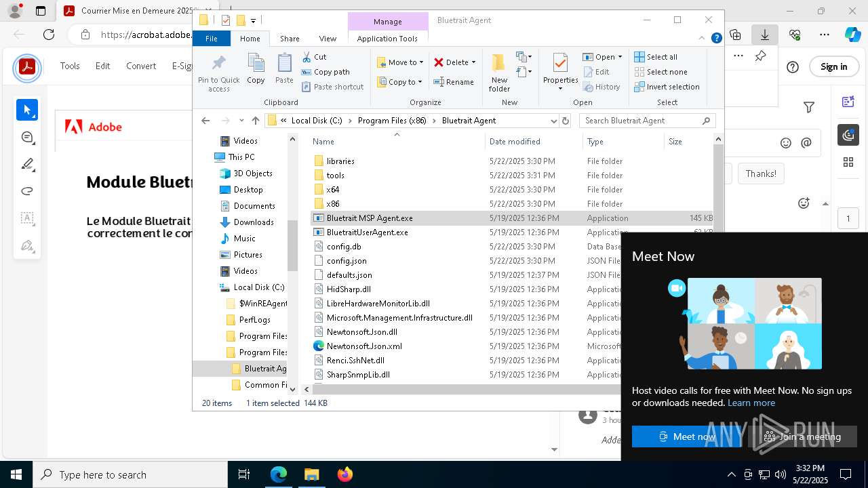This screenshot has width=868, height=488.
Task: Select BluetraitUserAgent.exe file
Action: (x=367, y=232)
